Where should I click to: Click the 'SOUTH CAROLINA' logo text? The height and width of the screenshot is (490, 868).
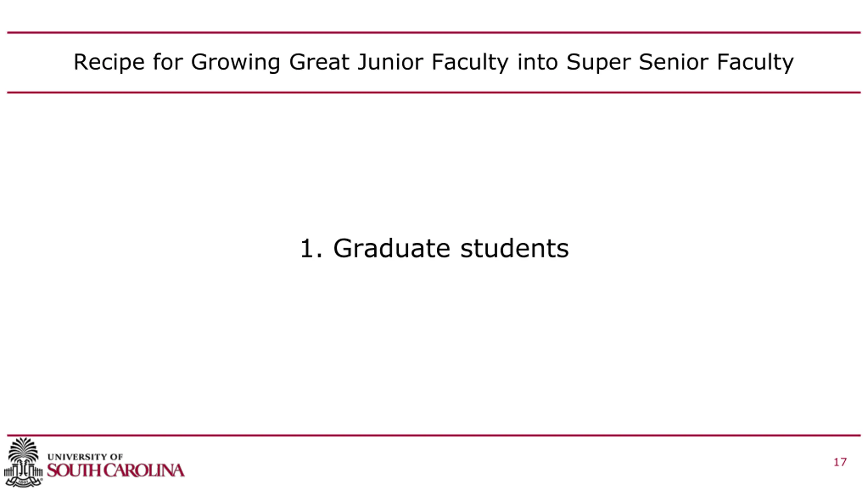click(116, 471)
